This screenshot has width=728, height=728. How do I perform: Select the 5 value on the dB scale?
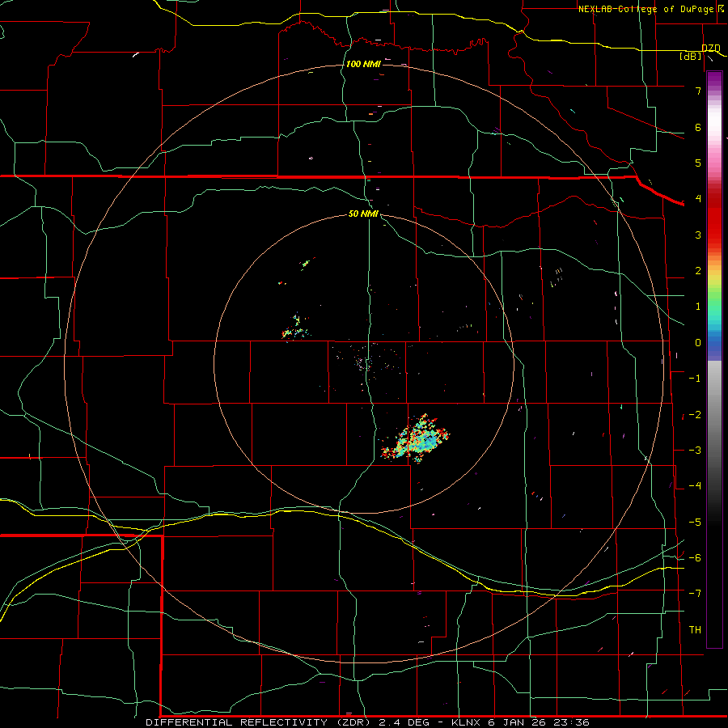point(698,163)
